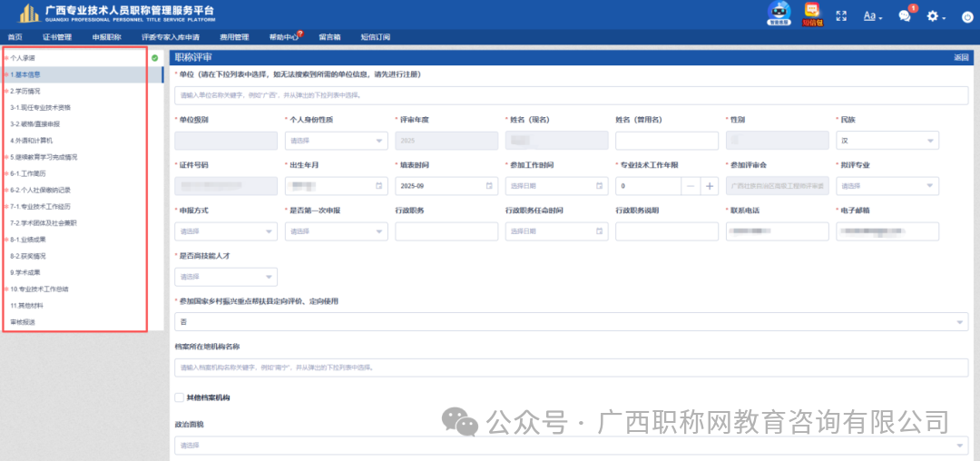
Task: Decrease 专业技术工作年限 with minus button
Action: tap(691, 186)
